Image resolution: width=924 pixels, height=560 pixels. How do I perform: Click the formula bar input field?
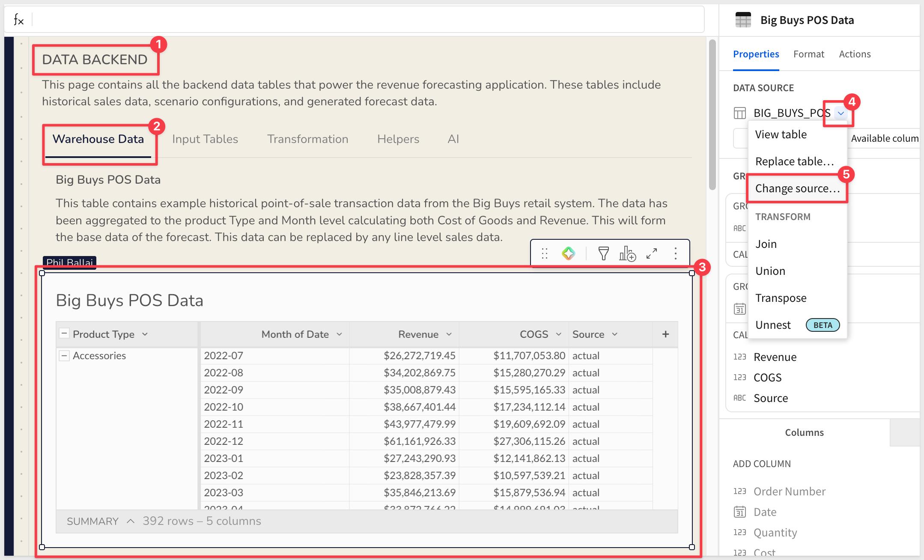coord(368,20)
